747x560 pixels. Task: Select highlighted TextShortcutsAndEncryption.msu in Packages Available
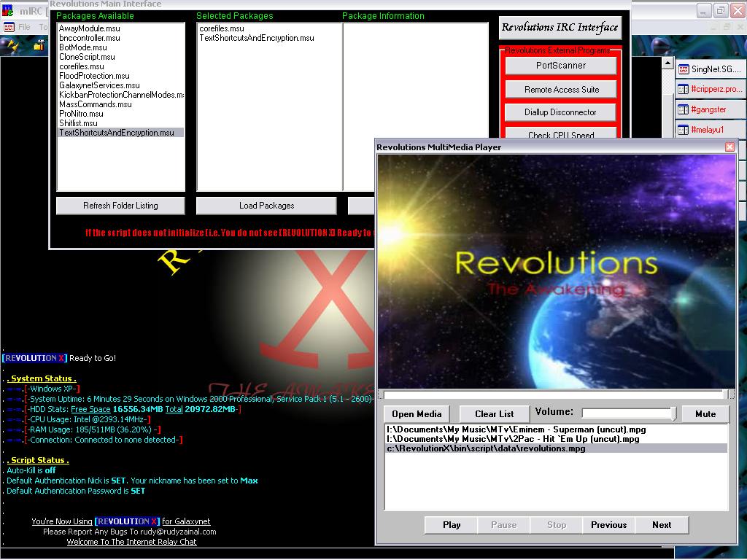pyautogui.click(x=121, y=133)
